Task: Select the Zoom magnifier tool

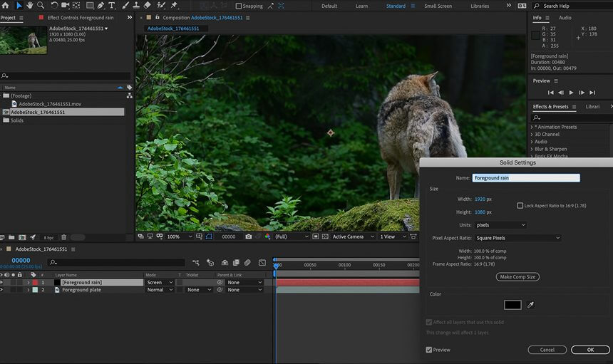Action: point(40,6)
